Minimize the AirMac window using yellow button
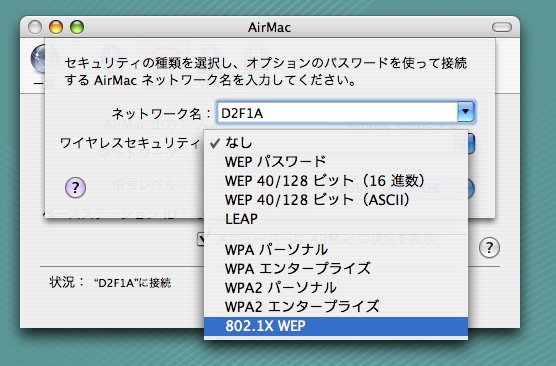 pyautogui.click(x=56, y=27)
